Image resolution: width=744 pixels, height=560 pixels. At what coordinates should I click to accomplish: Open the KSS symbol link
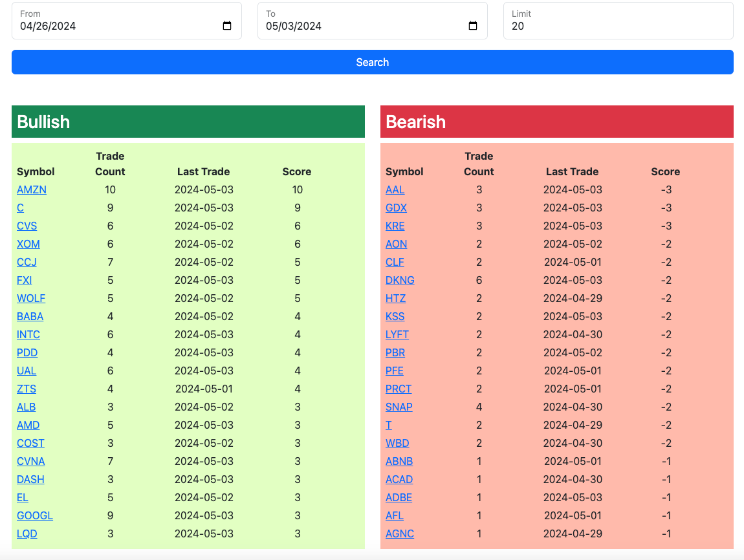click(395, 316)
